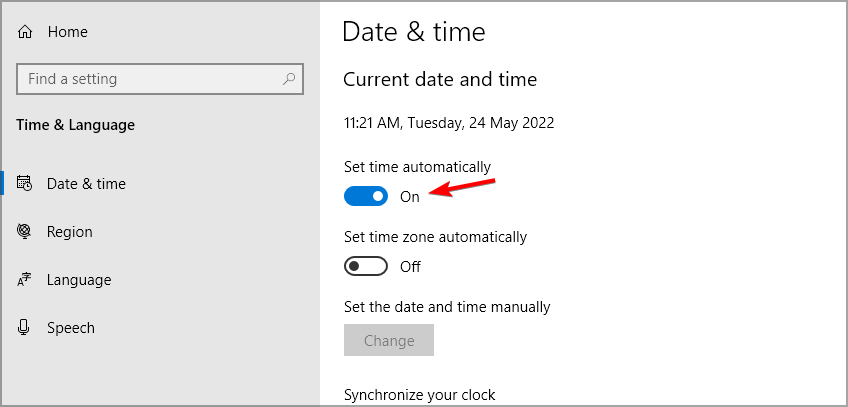
Task: Click the Time & Language category heading
Action: pos(76,125)
